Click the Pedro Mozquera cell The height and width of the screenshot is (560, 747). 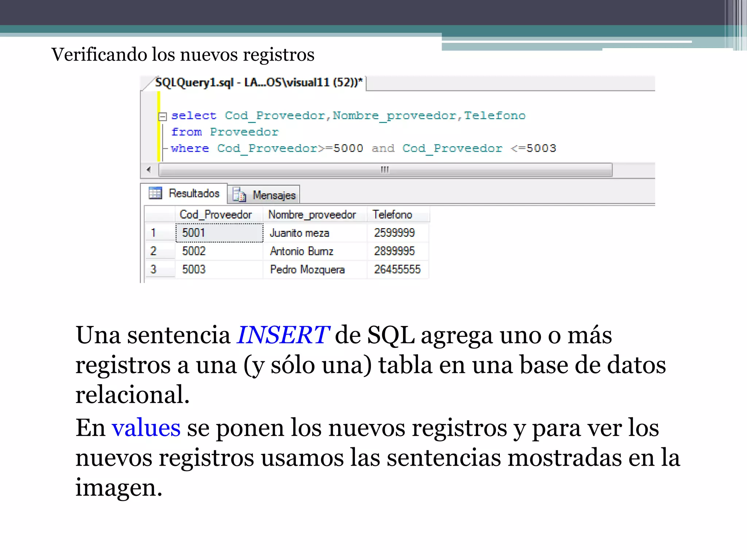[x=315, y=269]
